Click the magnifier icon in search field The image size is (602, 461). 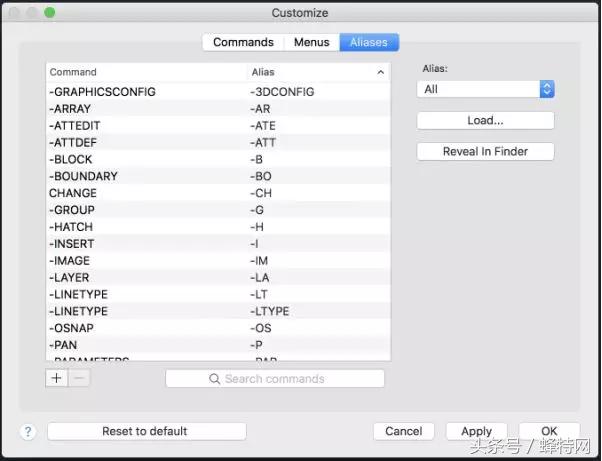click(214, 379)
